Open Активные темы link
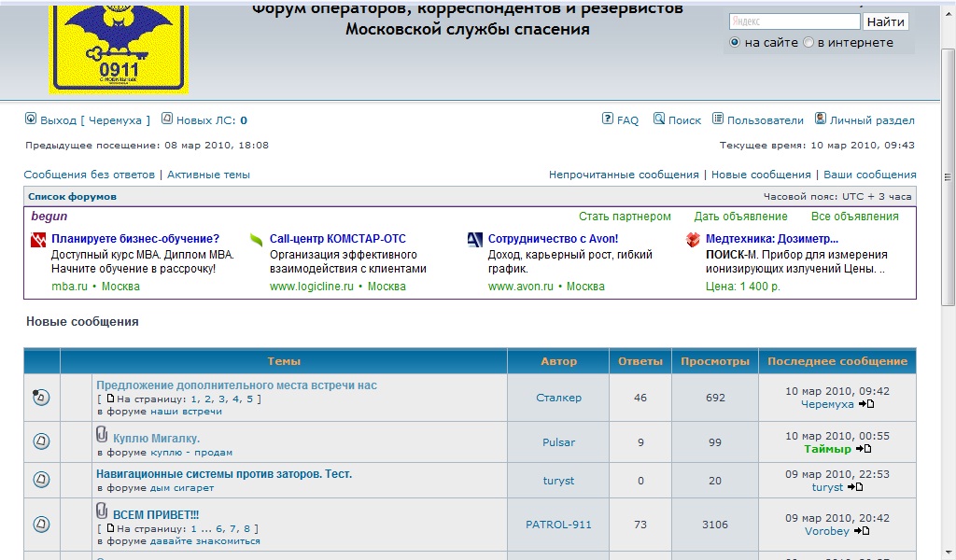956x560 pixels. 208,175
